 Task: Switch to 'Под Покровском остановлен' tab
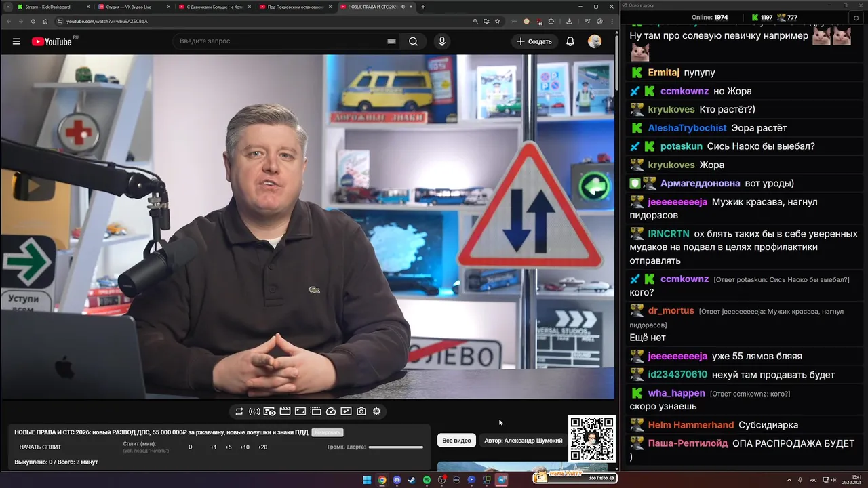coord(294,7)
